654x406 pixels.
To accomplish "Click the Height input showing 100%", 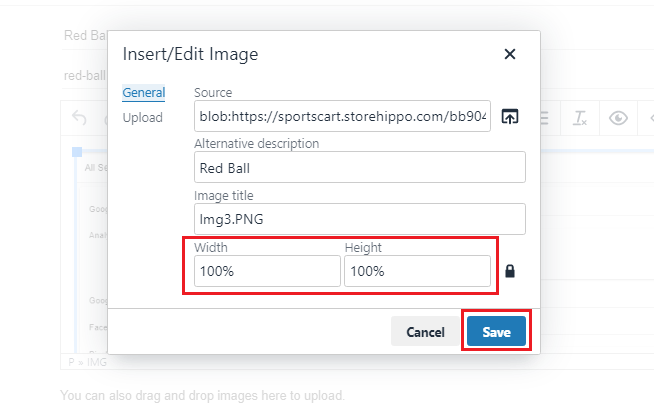I will pyautogui.click(x=417, y=271).
